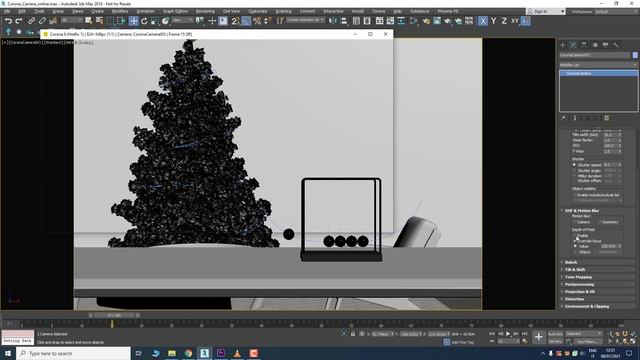640x360 pixels.
Task: Toggle Depth of Field Enable checkbox
Action: point(576,236)
